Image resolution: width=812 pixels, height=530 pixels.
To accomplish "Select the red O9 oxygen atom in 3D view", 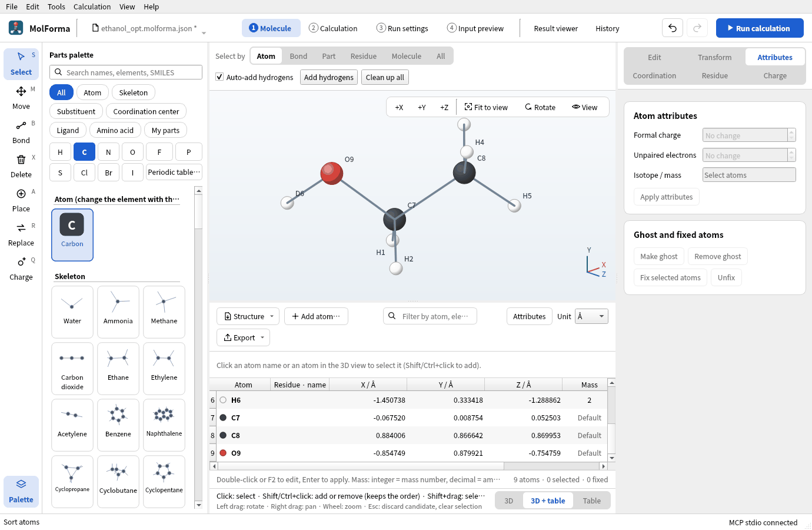I will point(332,173).
